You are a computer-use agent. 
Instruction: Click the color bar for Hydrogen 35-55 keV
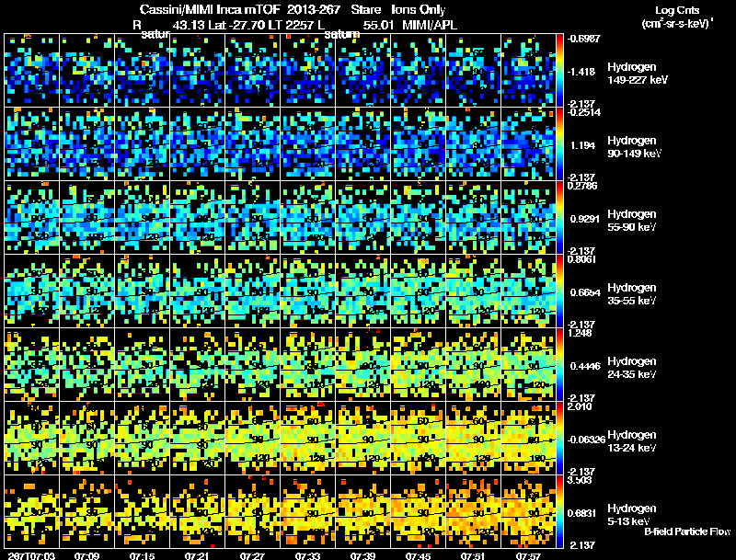559,291
